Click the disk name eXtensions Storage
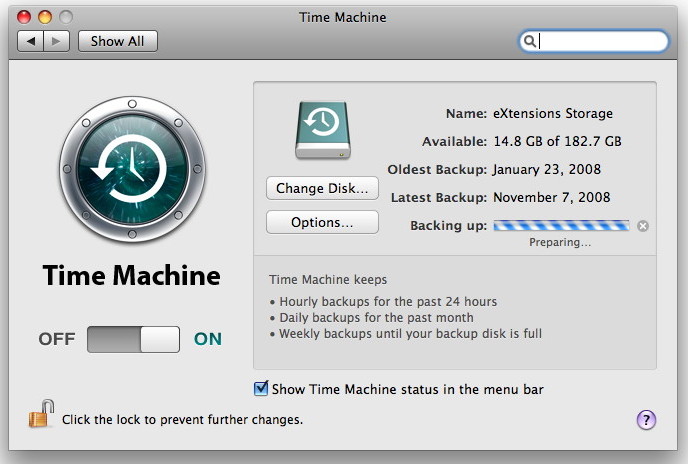The image size is (688, 464). point(553,113)
